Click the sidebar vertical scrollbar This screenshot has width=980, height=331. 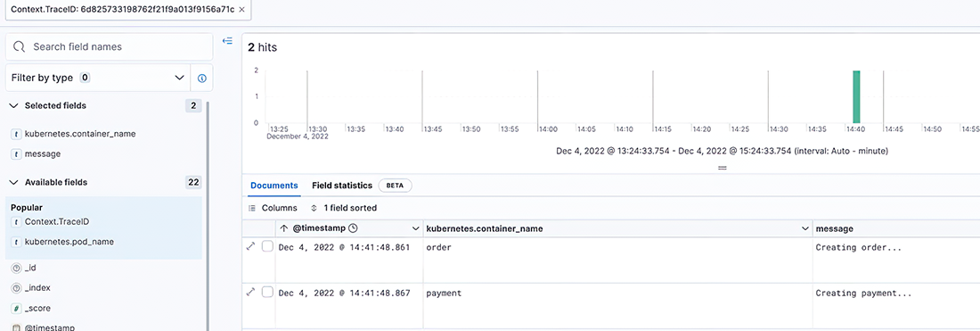click(x=208, y=216)
